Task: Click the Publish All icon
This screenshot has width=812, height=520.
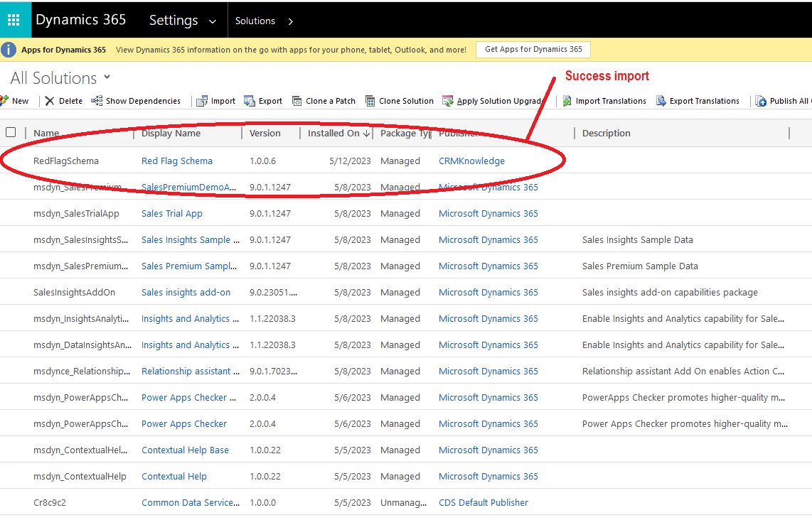Action: click(x=761, y=101)
